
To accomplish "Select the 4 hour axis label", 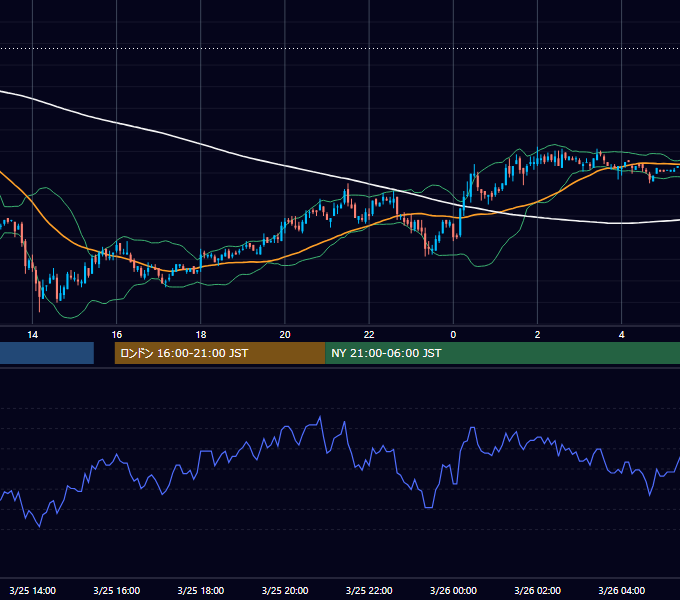I will point(621,335).
